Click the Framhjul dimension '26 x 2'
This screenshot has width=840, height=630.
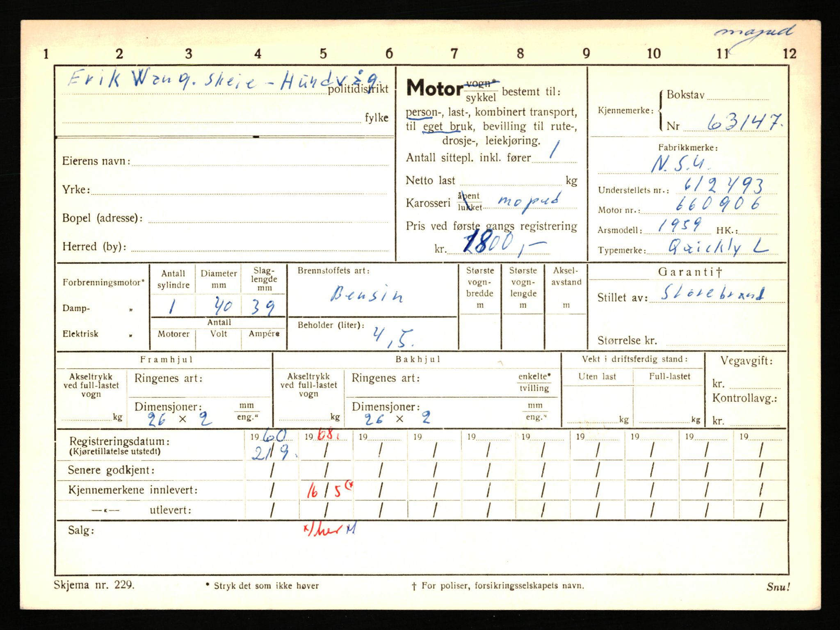[x=180, y=419]
